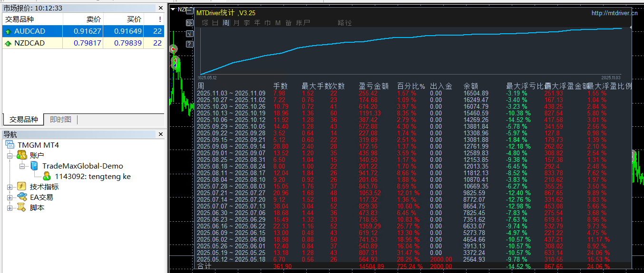Screen dimensions: 644x273
Task: Click the MTDriver panel 移 move button
Action: click(x=190, y=22)
